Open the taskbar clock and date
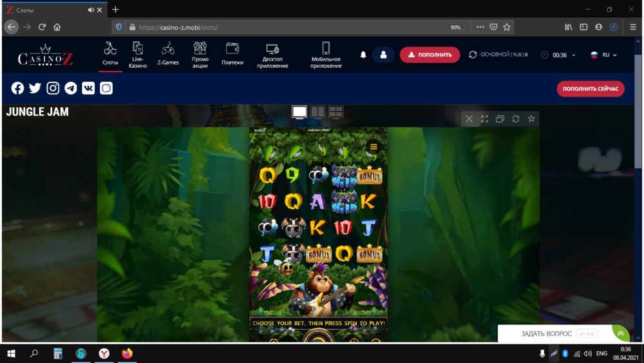 pyautogui.click(x=625, y=353)
